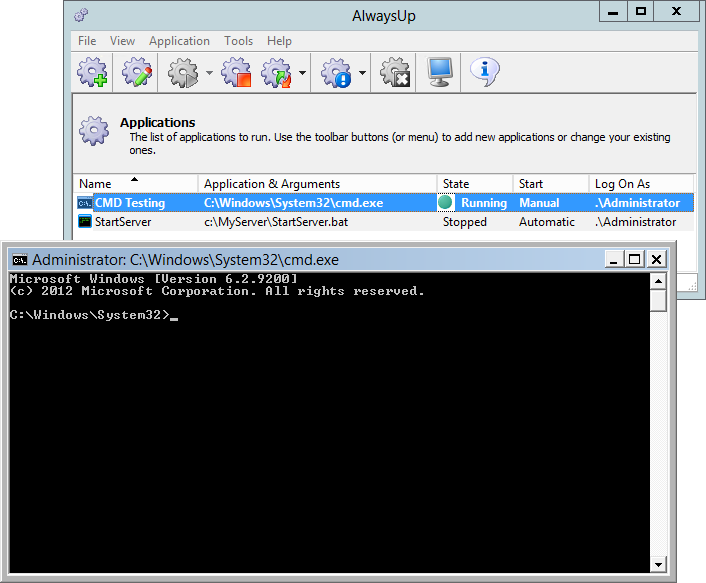706x583 pixels.
Task: Click the command prompt input line
Action: [94, 315]
